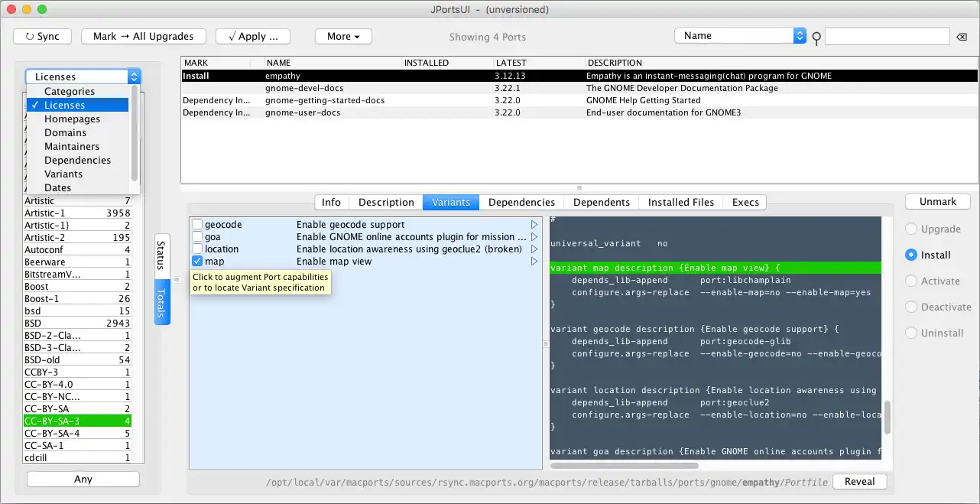
Task: Switch to the Description tab
Action: click(386, 202)
